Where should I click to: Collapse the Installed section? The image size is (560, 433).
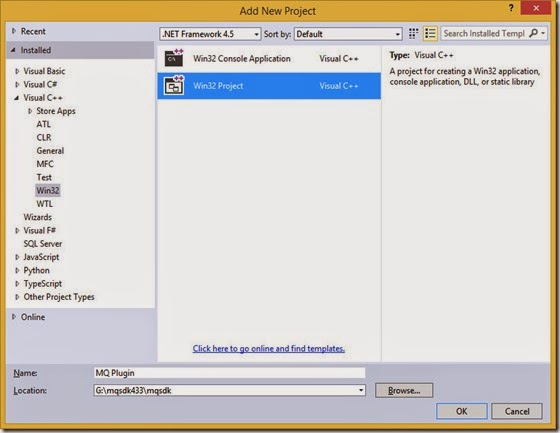[x=13, y=50]
